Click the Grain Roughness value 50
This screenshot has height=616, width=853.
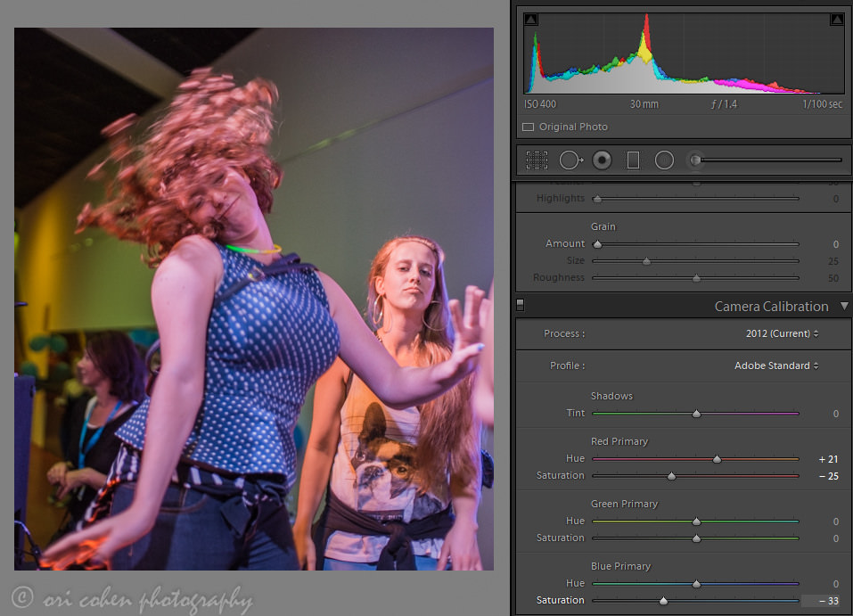click(x=832, y=278)
